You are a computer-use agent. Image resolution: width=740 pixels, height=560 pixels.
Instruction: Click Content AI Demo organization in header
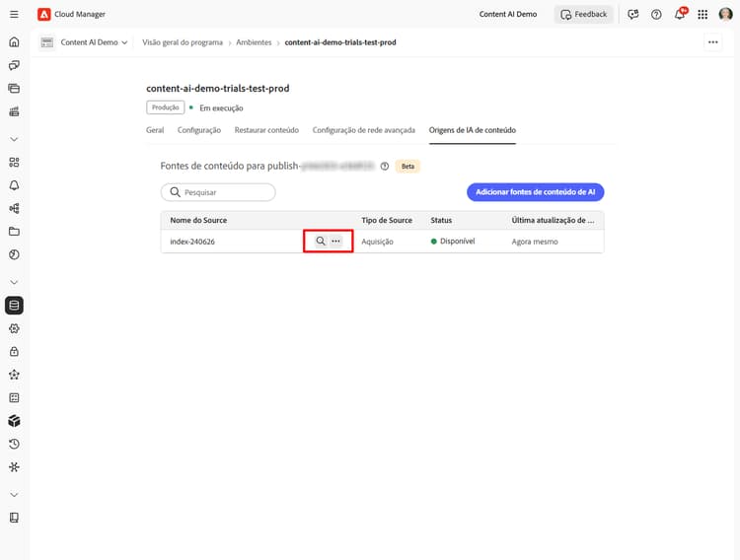[508, 14]
